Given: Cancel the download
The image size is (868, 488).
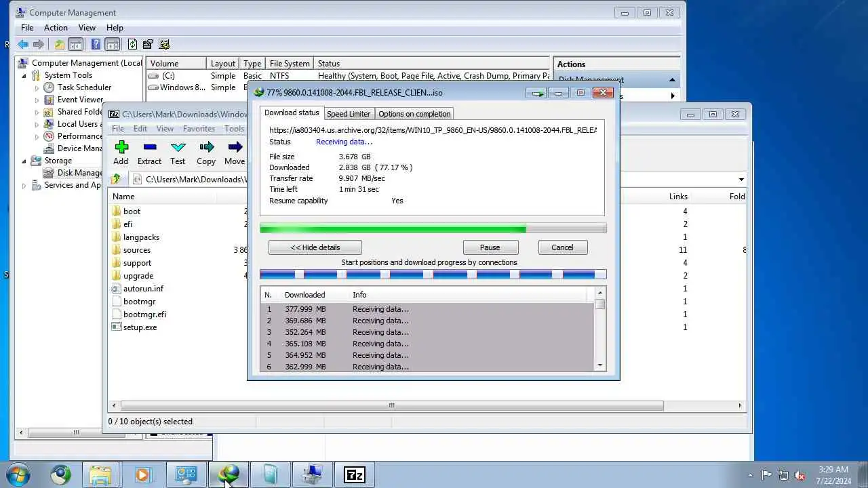Looking at the screenshot, I should click(x=562, y=247).
